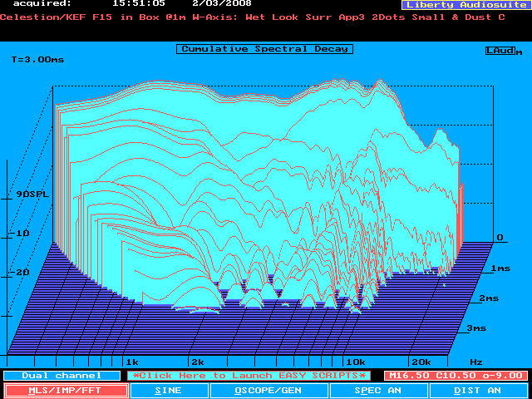
Task: Click the LAud logo icon
Action: coord(501,51)
